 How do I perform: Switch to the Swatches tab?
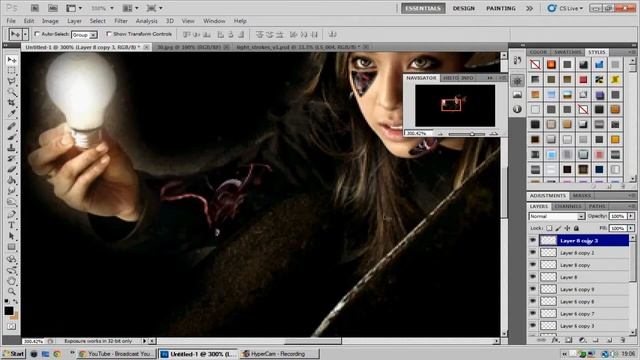coord(567,52)
